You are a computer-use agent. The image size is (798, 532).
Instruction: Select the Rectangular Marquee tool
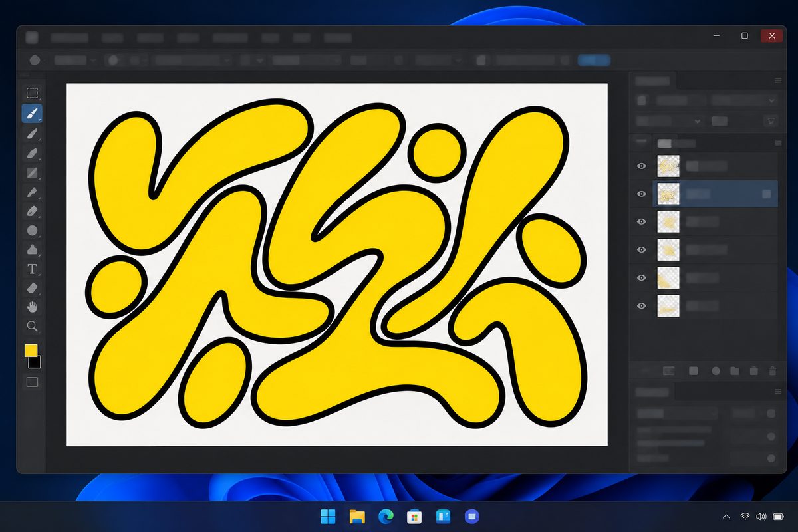[x=32, y=93]
